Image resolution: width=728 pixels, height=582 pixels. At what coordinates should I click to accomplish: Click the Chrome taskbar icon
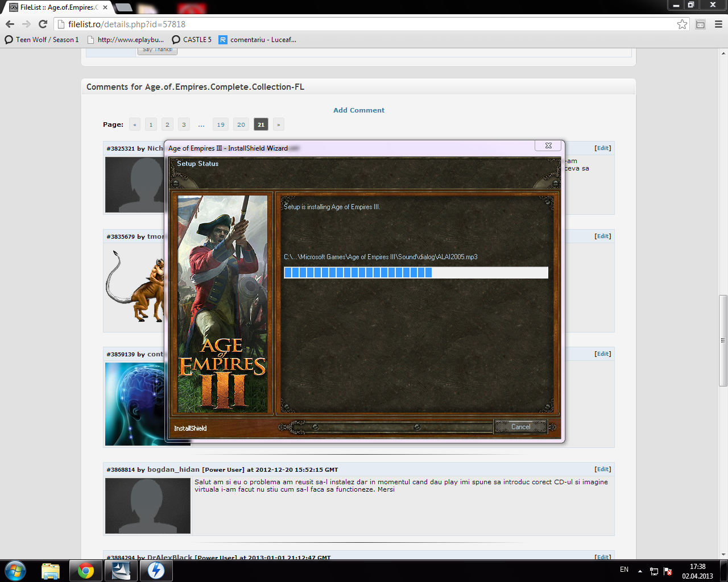click(x=86, y=571)
